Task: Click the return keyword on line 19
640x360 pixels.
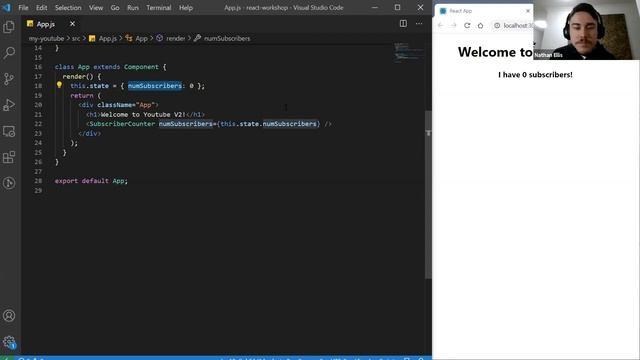Action: pyautogui.click(x=82, y=96)
